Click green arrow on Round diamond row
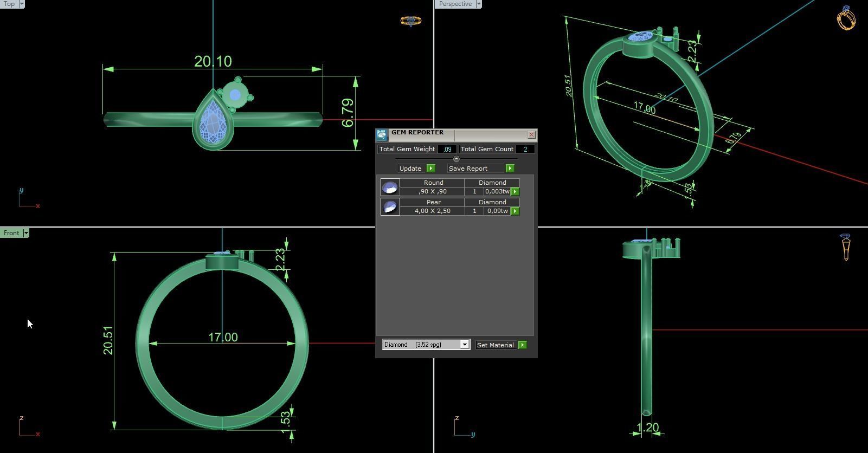 pyautogui.click(x=515, y=191)
